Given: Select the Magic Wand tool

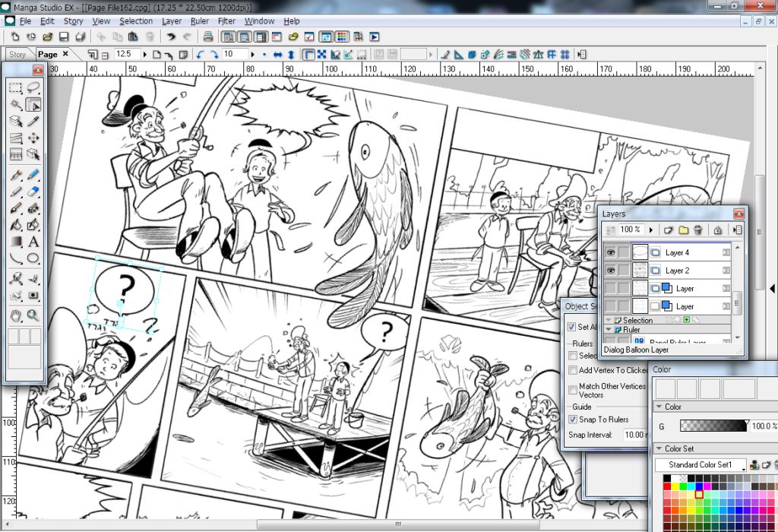Looking at the screenshot, I should (15, 105).
